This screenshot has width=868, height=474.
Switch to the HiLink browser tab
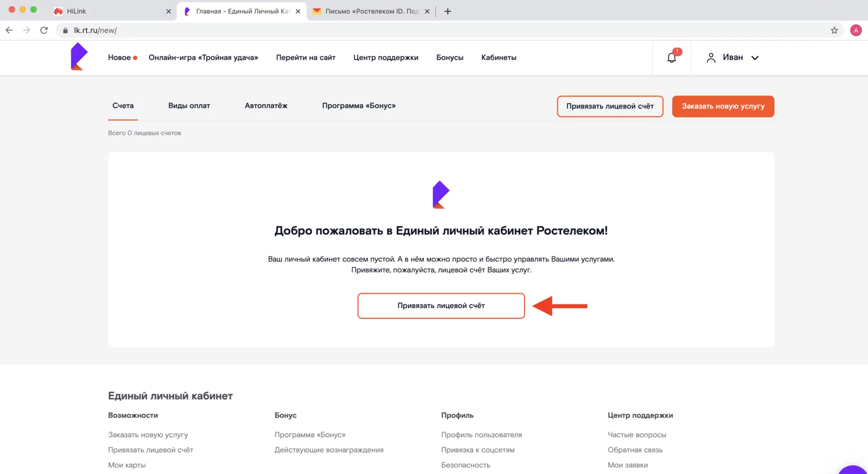[x=103, y=11]
